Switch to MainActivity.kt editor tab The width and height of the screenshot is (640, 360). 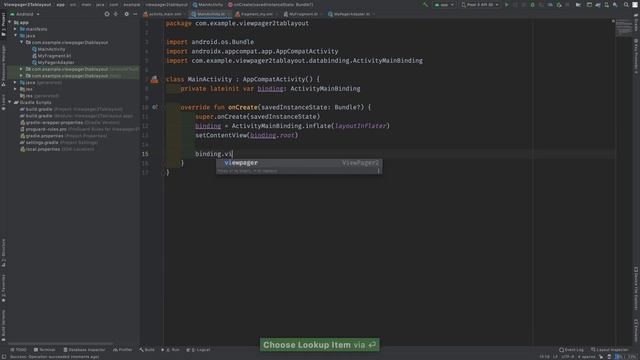[x=210, y=14]
